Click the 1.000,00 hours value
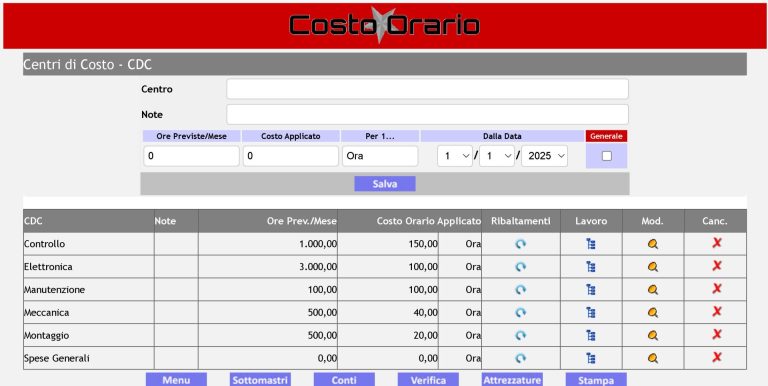 [x=318, y=244]
